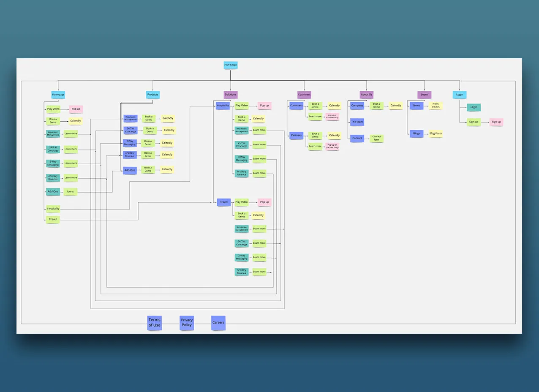Select 'Play Video' note beside blue Hospitality
The height and width of the screenshot is (392, 539).
click(242, 106)
